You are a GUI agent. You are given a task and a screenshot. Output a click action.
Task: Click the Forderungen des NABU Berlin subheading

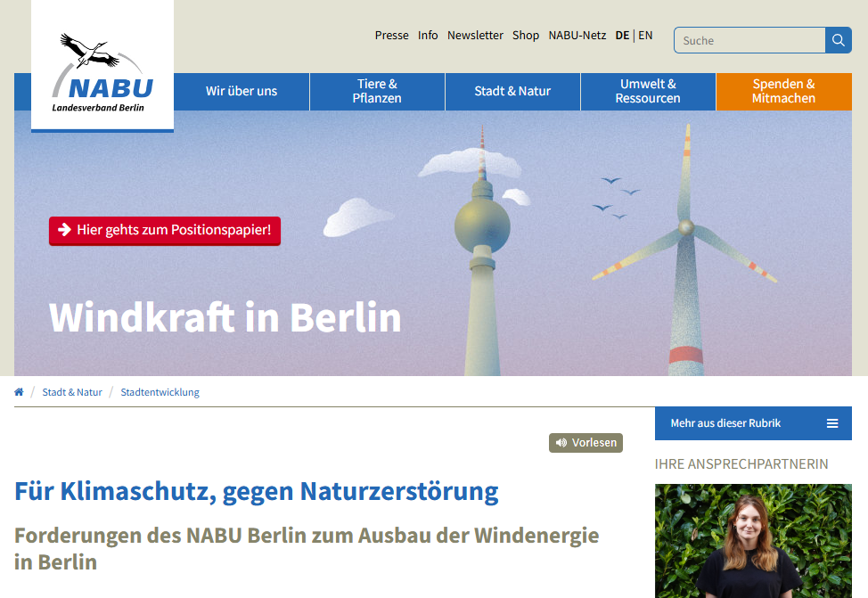point(307,549)
